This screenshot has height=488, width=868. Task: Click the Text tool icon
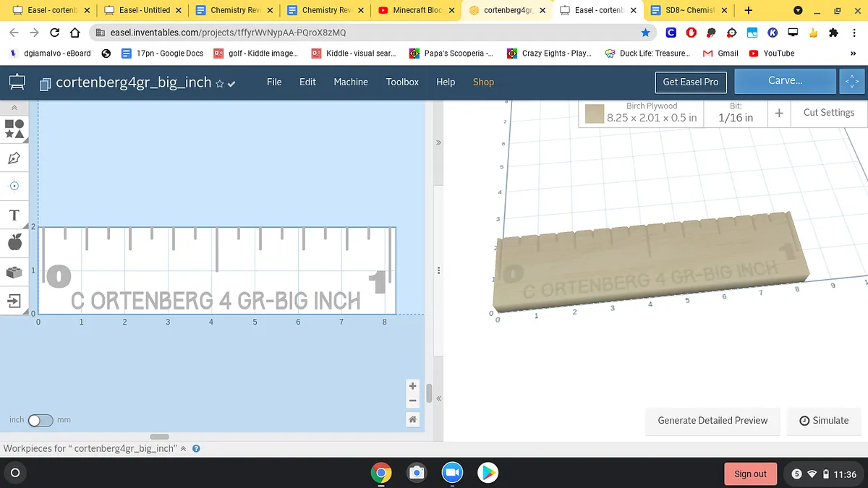[x=14, y=215]
